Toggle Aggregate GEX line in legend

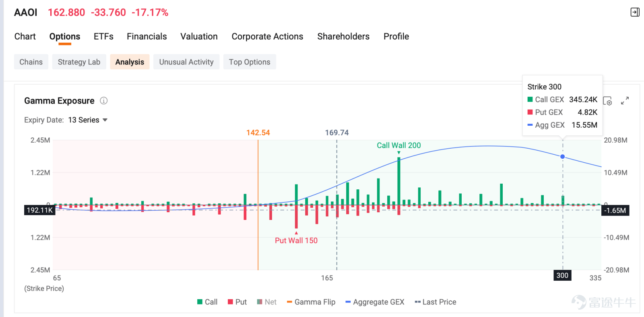375,302
